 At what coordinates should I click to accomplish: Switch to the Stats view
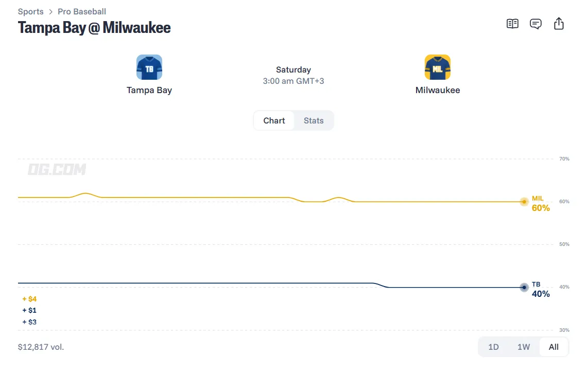click(314, 121)
